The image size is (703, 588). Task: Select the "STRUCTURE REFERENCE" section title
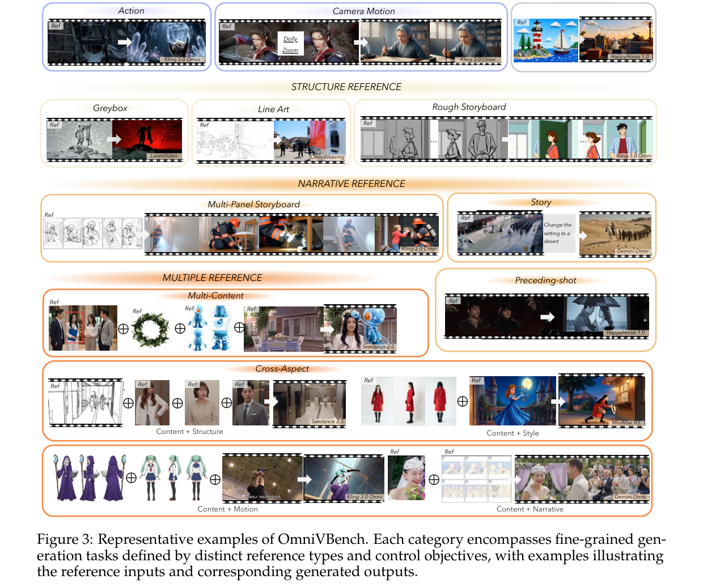click(x=346, y=87)
